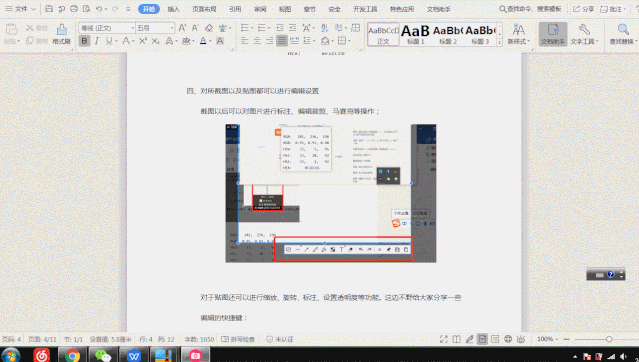Switch to the References (引用) tab
Screen dimensions: 639x362
[235, 9]
